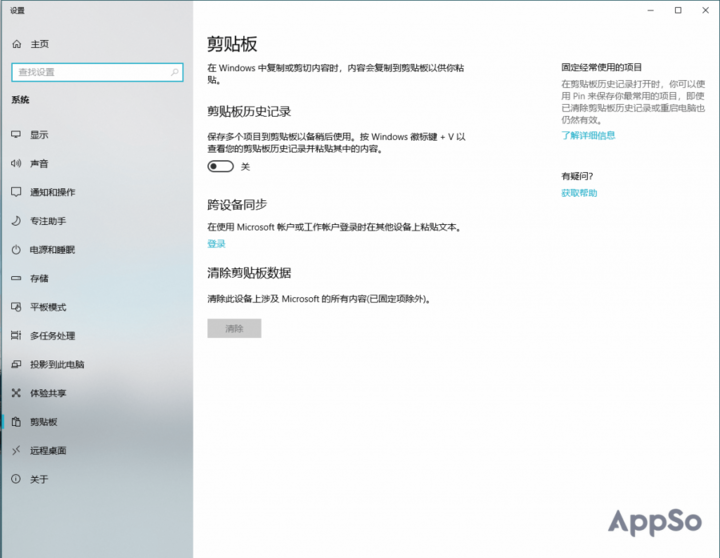Open the 存储 label
Screen dimensions: 720x558
39,278
